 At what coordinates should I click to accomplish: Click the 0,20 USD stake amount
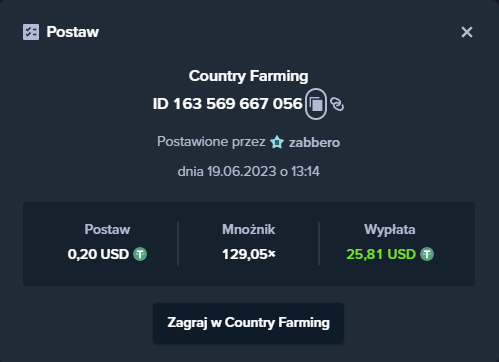tap(98, 254)
